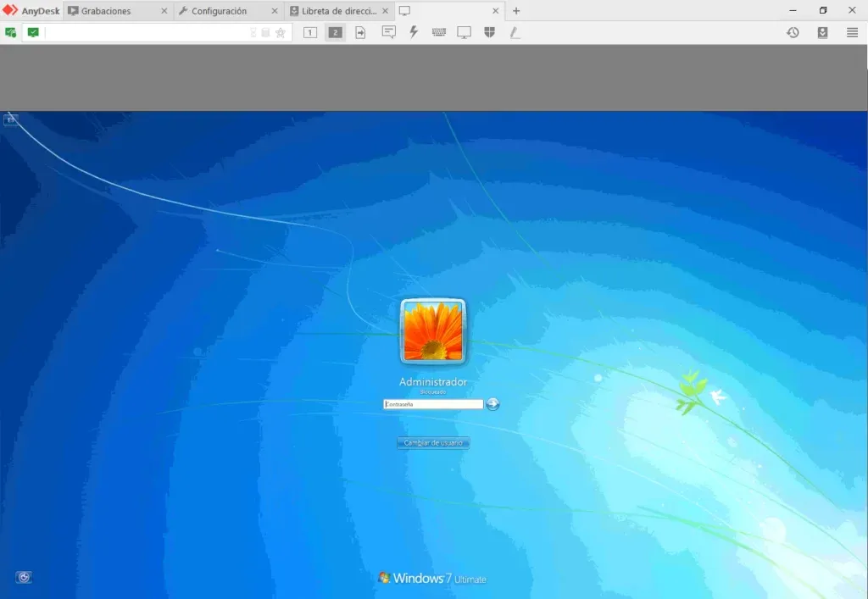The height and width of the screenshot is (599, 868).
Task: Open the keyboard settings icon
Action: coord(439,33)
